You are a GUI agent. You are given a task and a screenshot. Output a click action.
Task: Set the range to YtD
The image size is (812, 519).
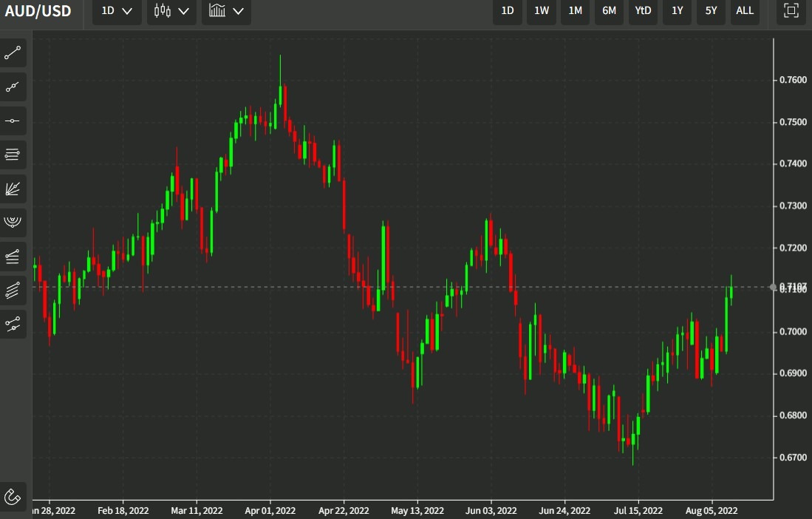(x=644, y=11)
